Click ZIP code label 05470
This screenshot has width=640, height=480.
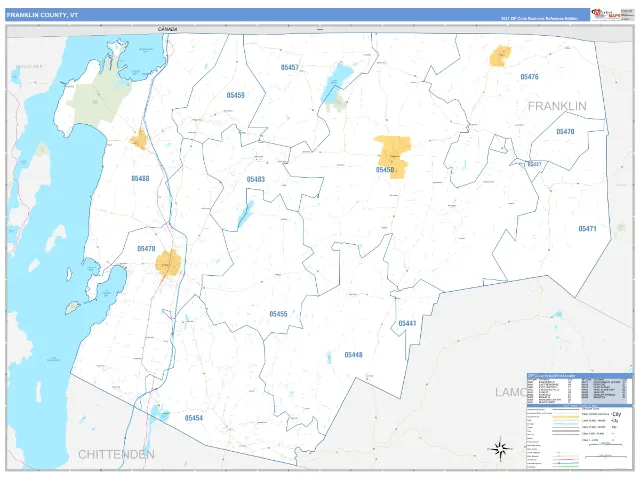565,131
